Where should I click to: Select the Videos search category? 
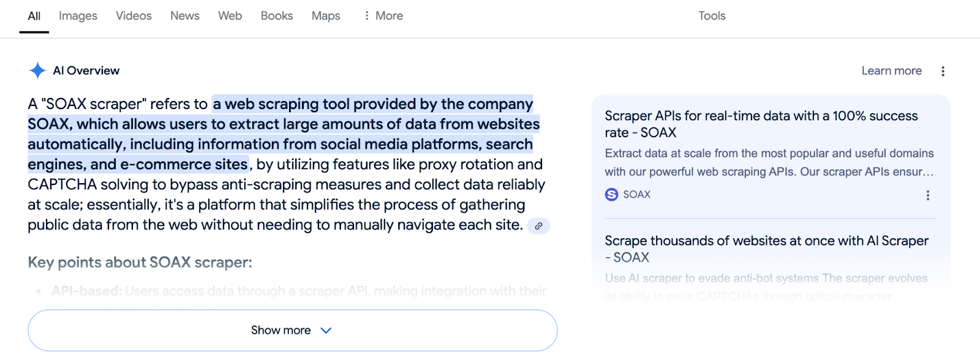(133, 15)
